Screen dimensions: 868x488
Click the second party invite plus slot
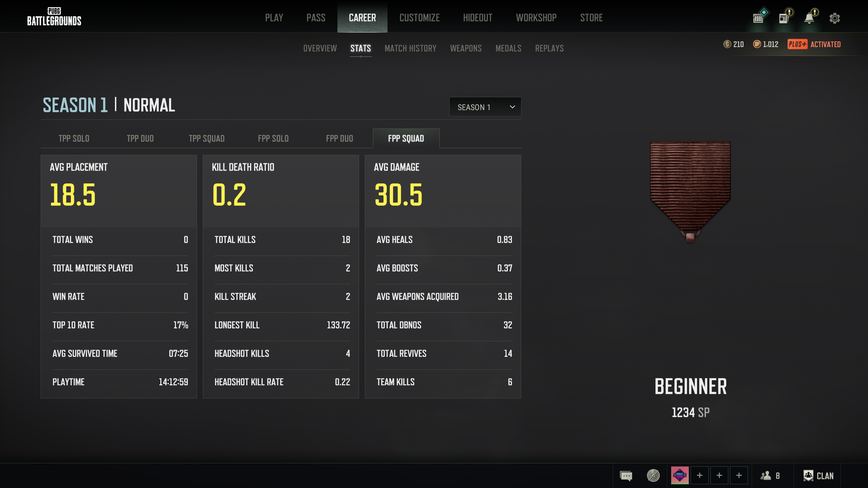719,475
